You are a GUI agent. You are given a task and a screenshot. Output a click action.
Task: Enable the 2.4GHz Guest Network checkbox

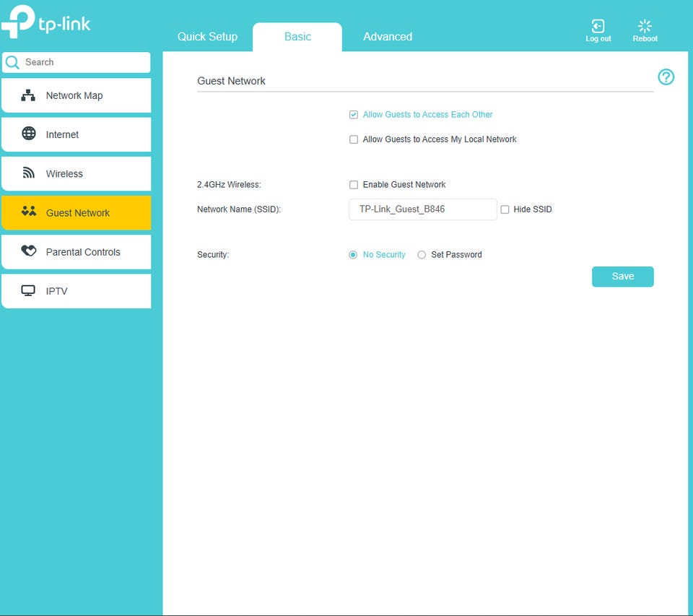pyautogui.click(x=354, y=185)
